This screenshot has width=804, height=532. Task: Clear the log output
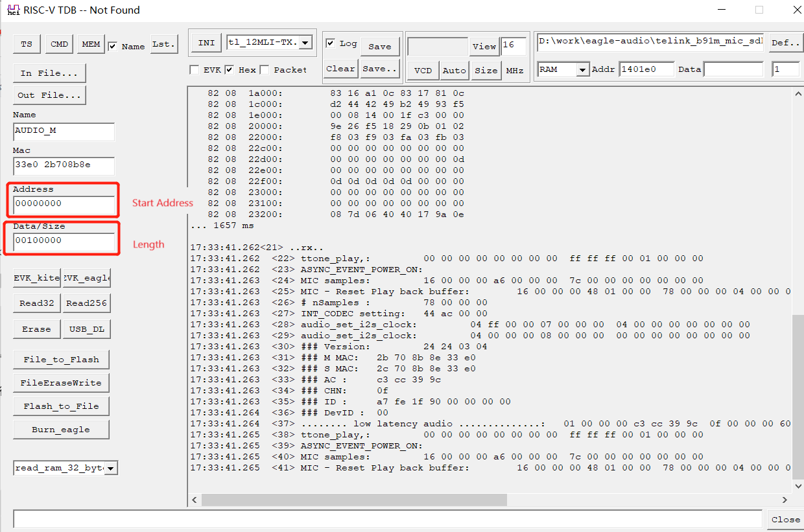pyautogui.click(x=340, y=69)
